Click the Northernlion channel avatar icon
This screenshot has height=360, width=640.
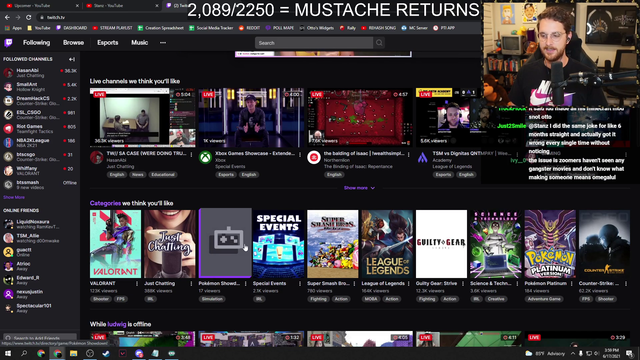coord(314,157)
